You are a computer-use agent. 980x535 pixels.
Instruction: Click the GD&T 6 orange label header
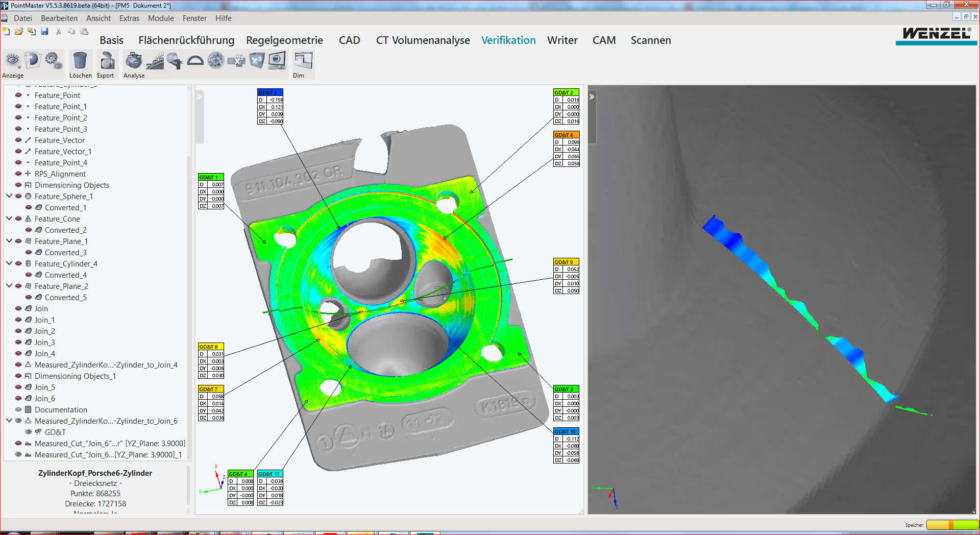566,135
